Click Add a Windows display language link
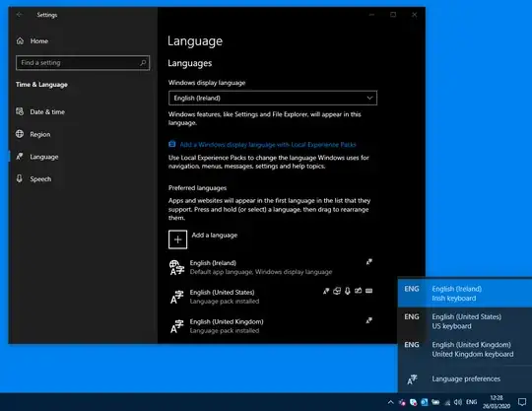The image size is (532, 411). coord(268,145)
